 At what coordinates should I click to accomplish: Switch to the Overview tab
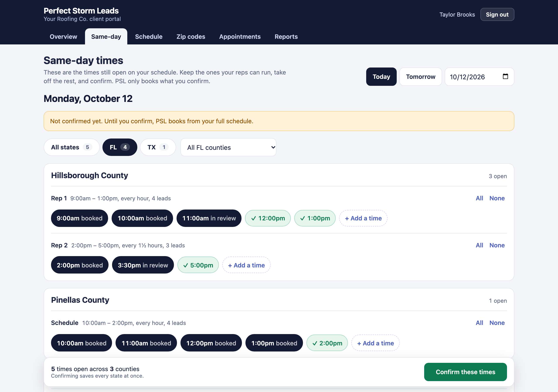point(63,37)
